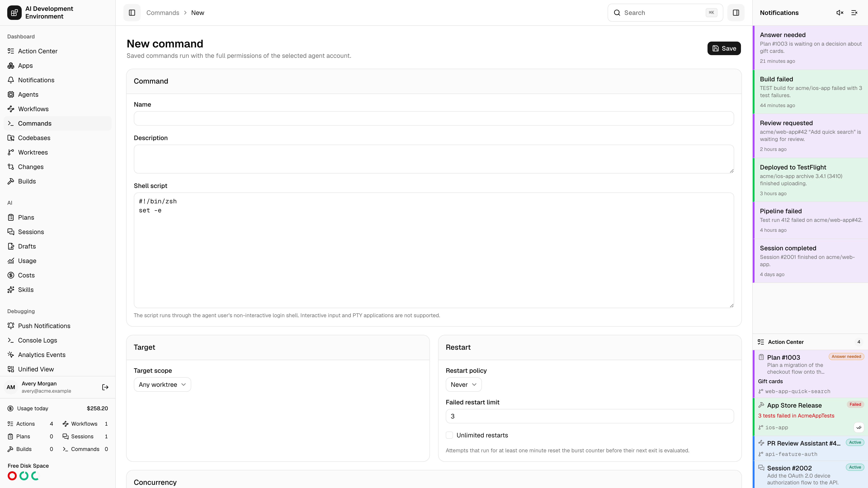Open Sessions count in footer stats
The image size is (868, 488).
(85, 436)
